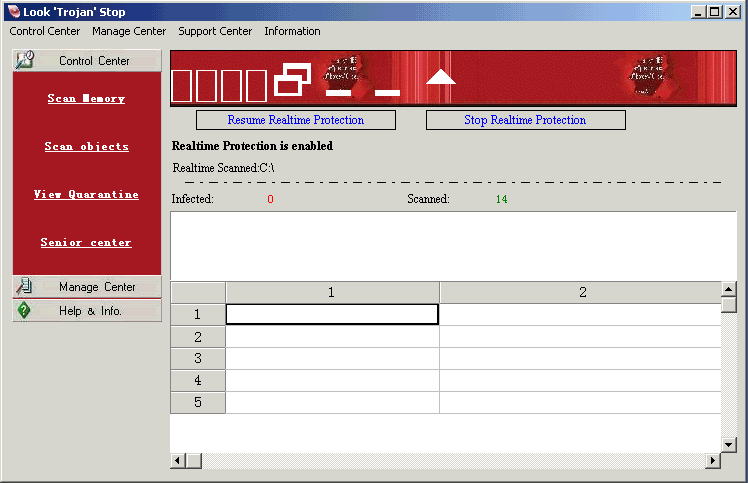
Task: Click the Control Center magnifier icon
Action: pyautogui.click(x=24, y=61)
